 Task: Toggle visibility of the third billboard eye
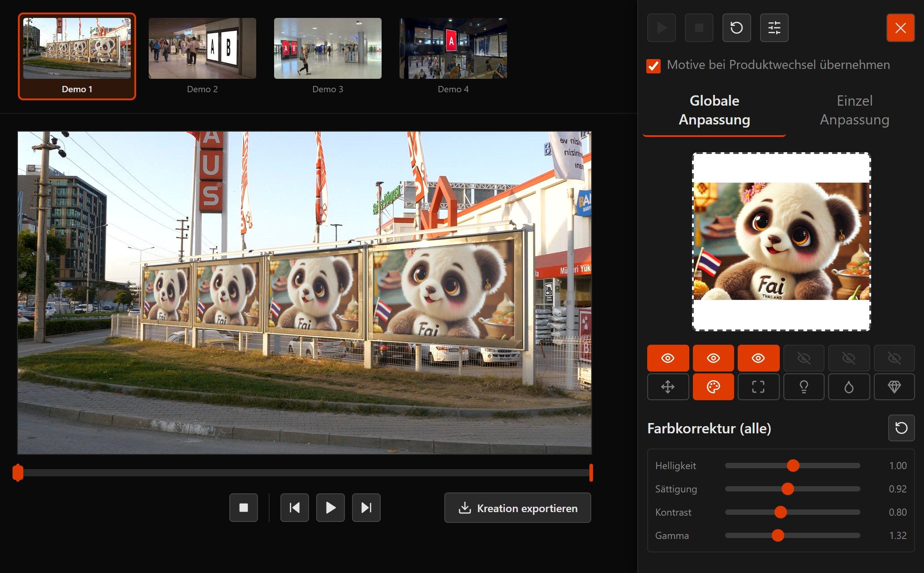[758, 358]
